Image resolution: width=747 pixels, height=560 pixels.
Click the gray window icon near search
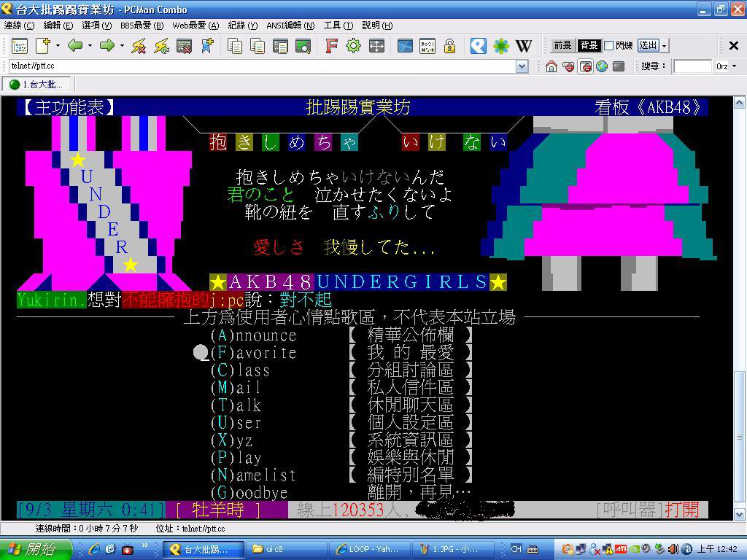click(x=619, y=66)
